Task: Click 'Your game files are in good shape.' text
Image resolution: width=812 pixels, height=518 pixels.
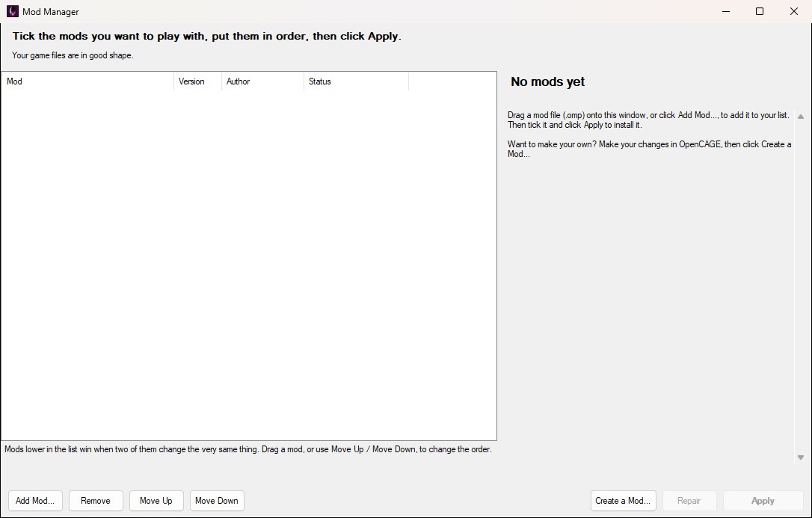Action: pos(73,55)
